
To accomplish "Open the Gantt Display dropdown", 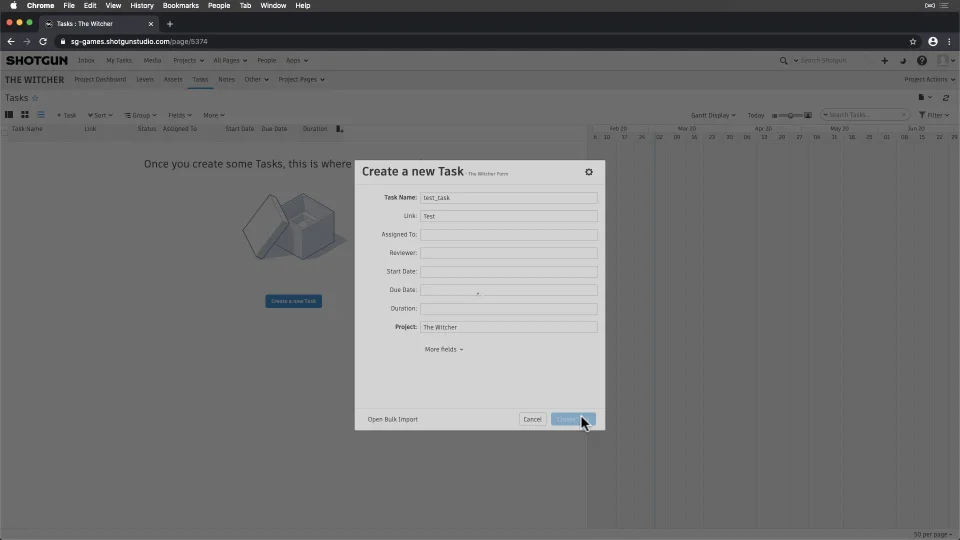I will pyautogui.click(x=713, y=115).
